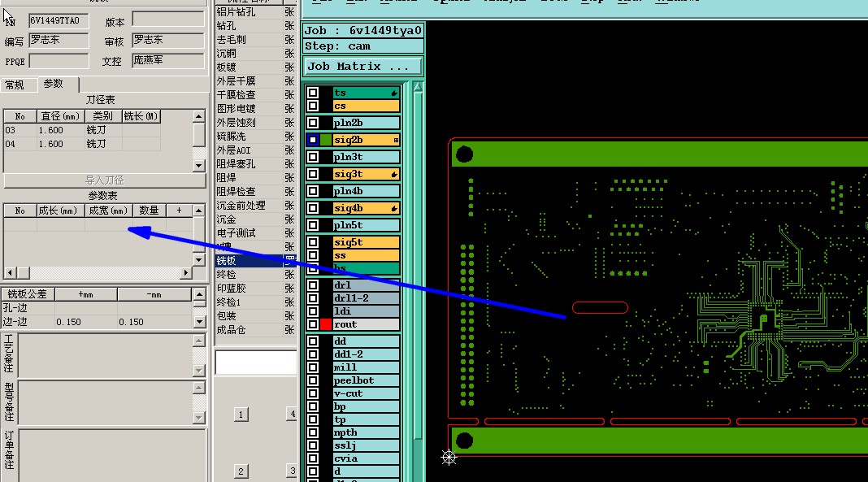868x482 pixels.
Task: Enable the v-cut layer checkbox
Action: [313, 393]
